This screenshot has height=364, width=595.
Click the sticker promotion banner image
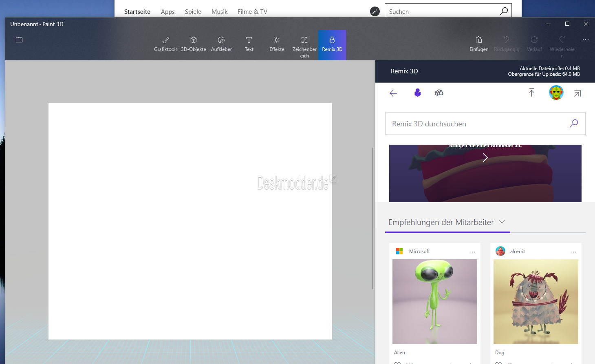485,173
